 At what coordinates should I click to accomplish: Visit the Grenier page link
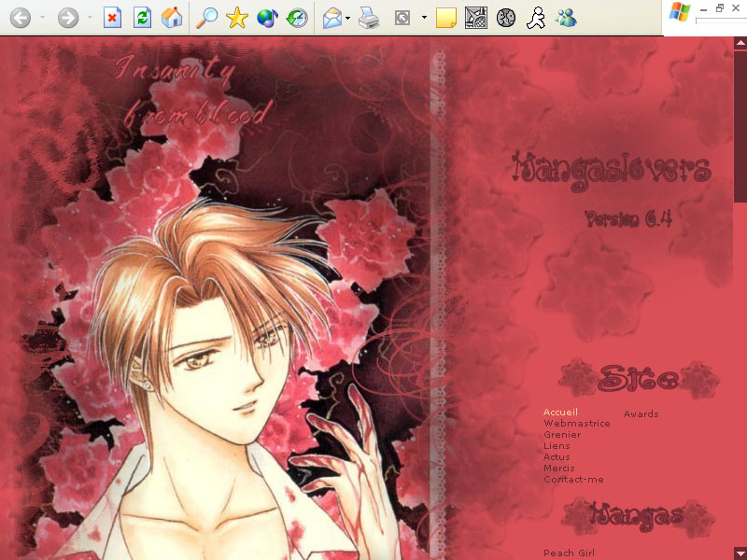point(562,435)
